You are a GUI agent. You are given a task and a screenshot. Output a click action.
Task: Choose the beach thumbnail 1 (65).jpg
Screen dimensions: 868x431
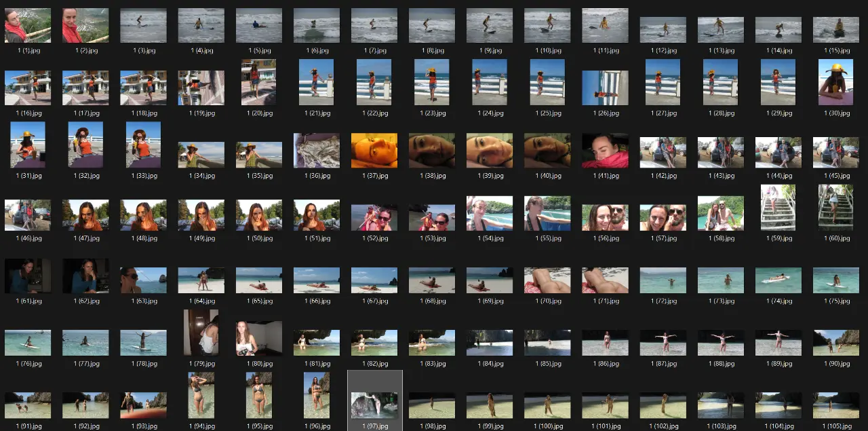tap(258, 280)
